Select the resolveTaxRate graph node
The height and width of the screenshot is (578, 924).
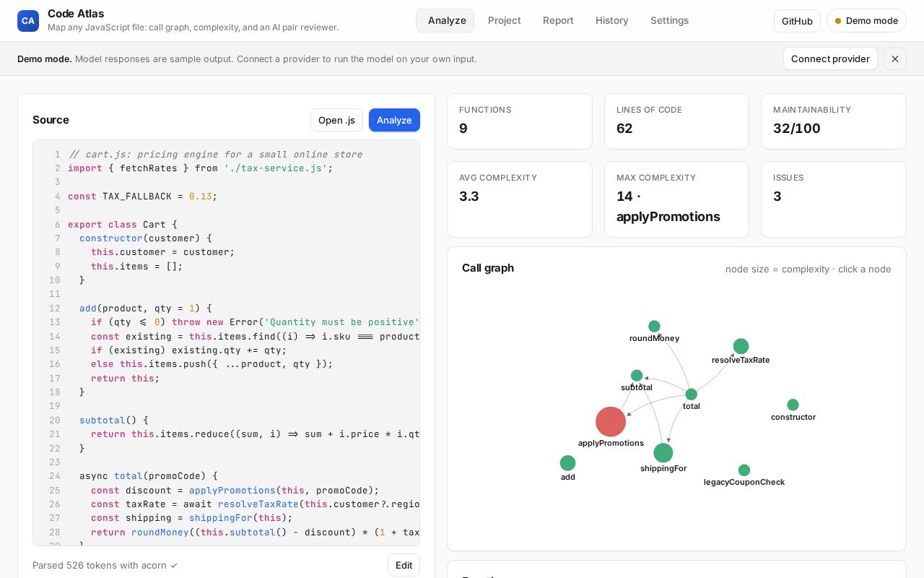pyautogui.click(x=741, y=346)
